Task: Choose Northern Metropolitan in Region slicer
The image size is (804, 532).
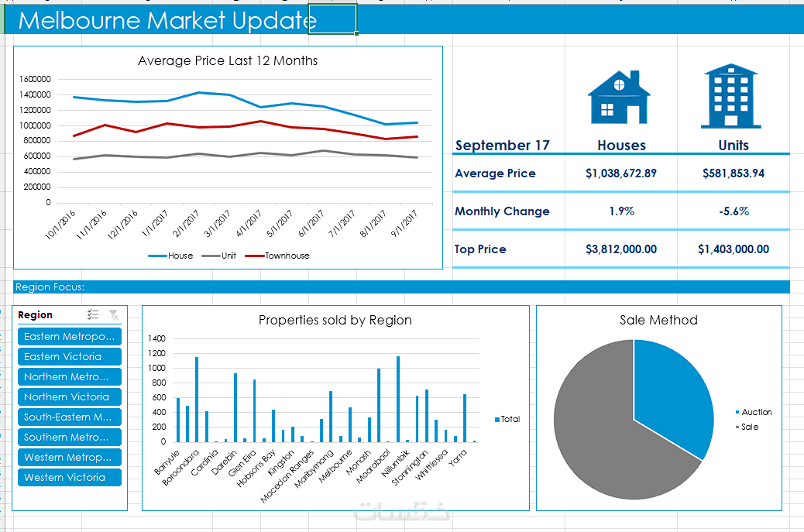Action: click(x=70, y=376)
